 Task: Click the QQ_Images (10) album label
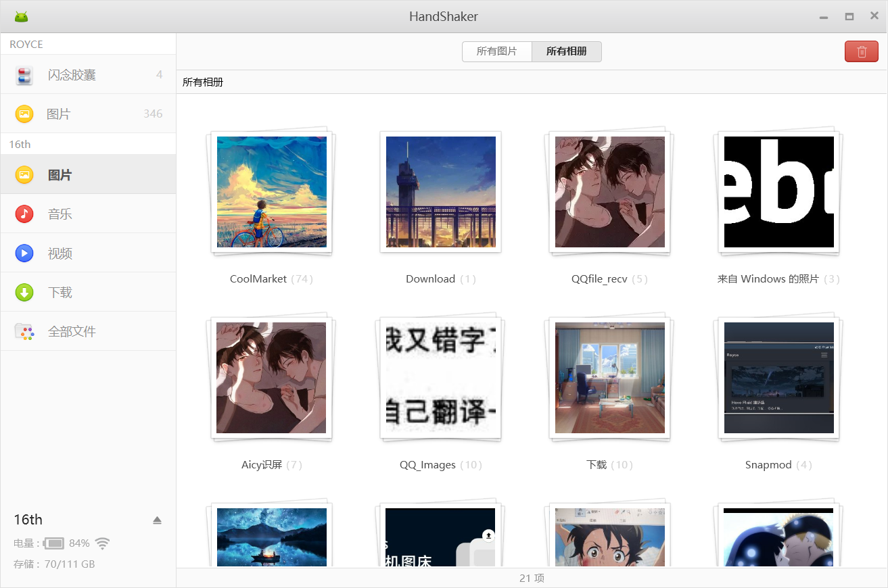441,465
